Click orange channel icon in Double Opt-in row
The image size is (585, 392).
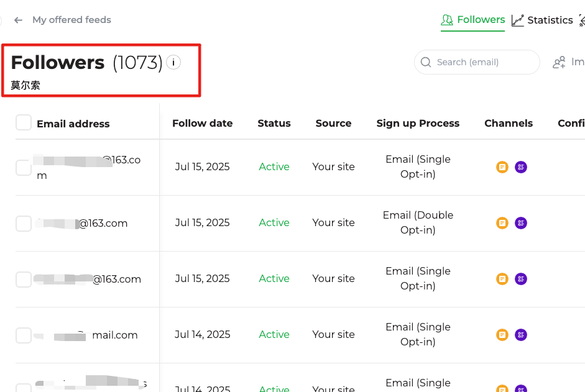click(502, 223)
